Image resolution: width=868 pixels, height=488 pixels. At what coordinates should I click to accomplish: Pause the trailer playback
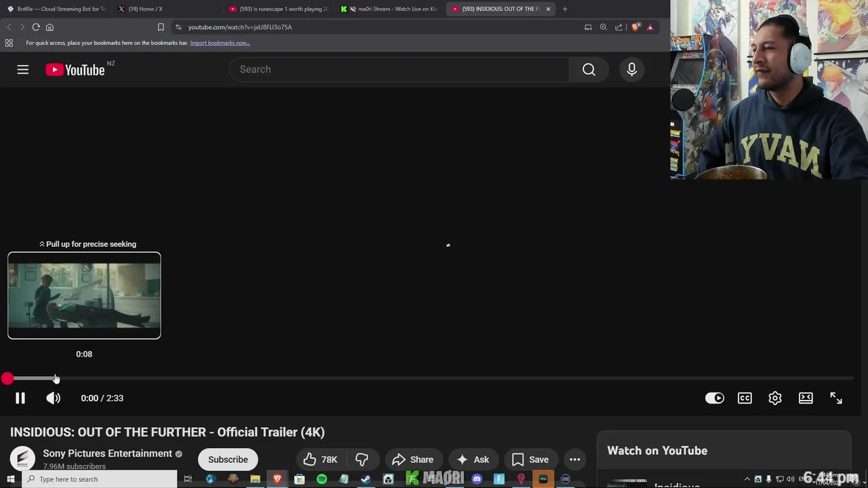click(20, 398)
